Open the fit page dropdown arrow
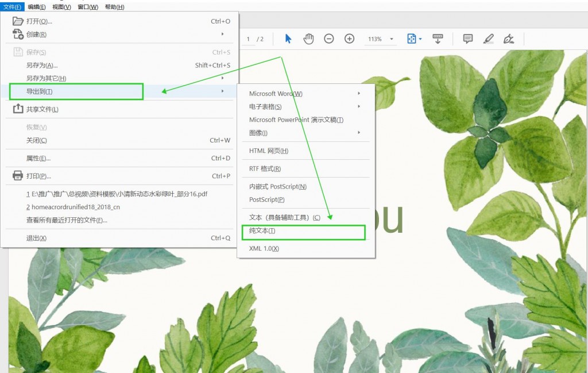588x373 pixels. click(x=420, y=39)
